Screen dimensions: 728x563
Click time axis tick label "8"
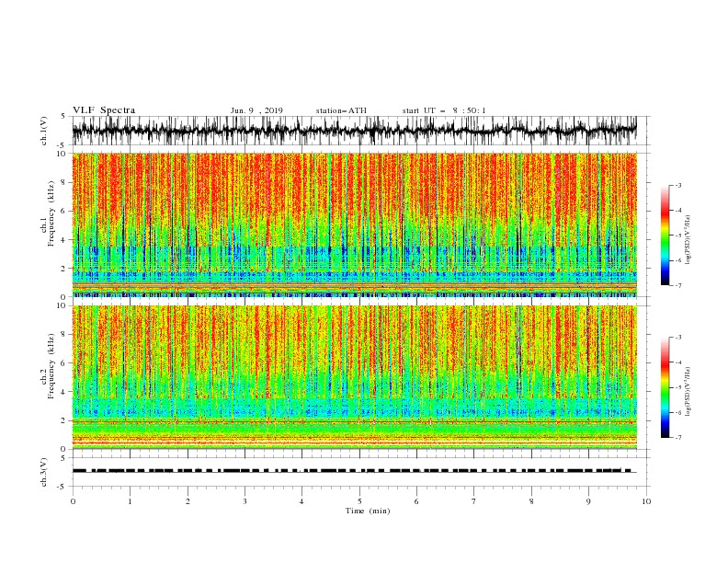[531, 501]
